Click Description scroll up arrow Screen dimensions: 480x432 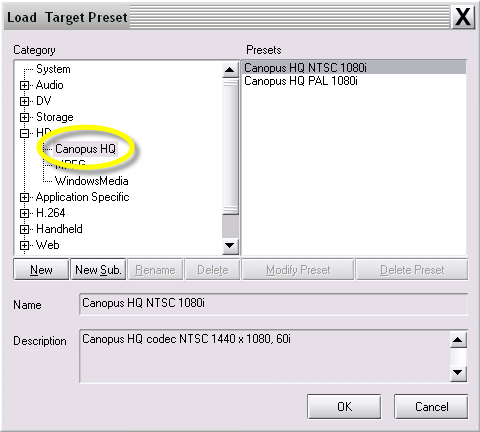[458, 340]
